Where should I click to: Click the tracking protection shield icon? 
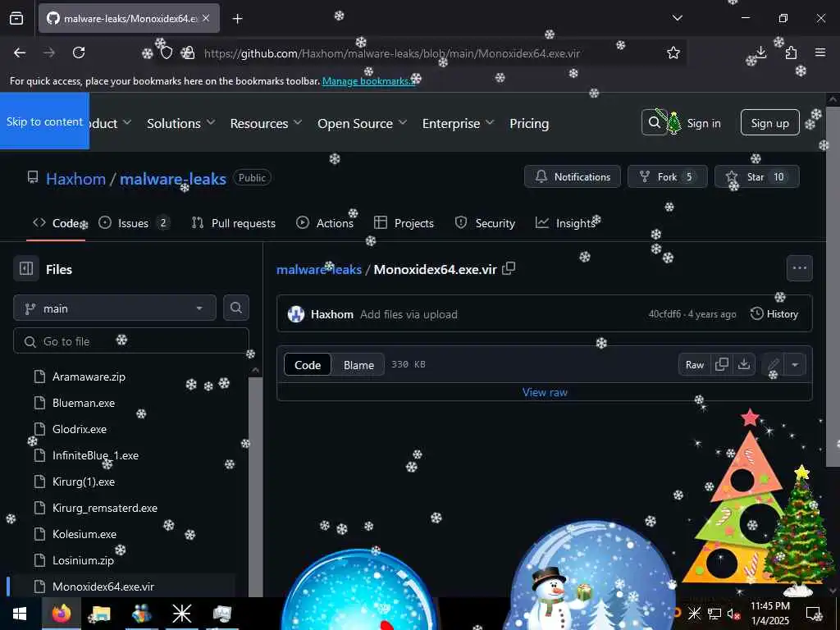coord(167,53)
